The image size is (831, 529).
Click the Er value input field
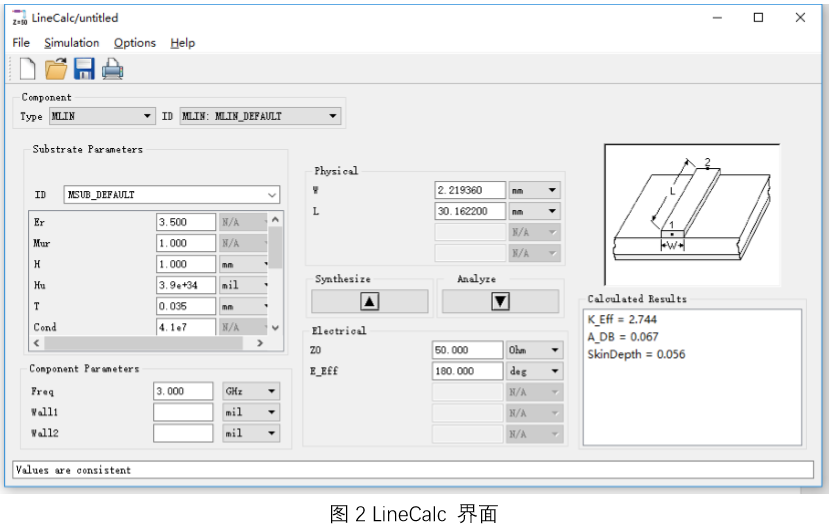(x=185, y=222)
